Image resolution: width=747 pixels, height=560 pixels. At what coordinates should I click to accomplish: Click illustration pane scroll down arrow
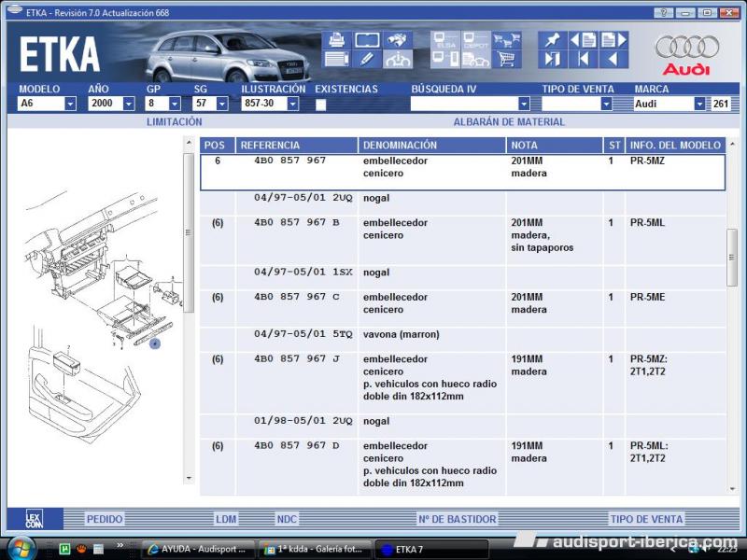(190, 478)
